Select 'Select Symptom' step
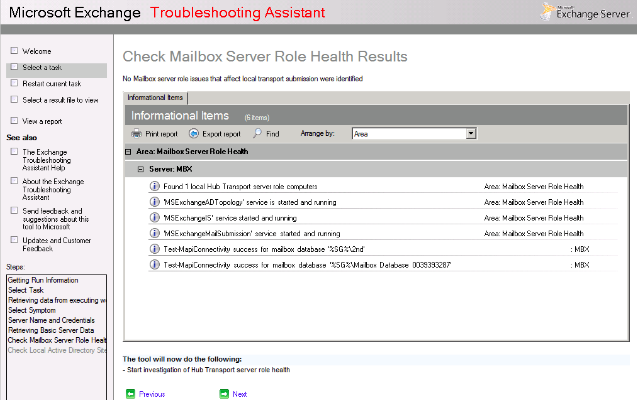Screen dimensions: 637x400 pyautogui.click(x=32, y=310)
